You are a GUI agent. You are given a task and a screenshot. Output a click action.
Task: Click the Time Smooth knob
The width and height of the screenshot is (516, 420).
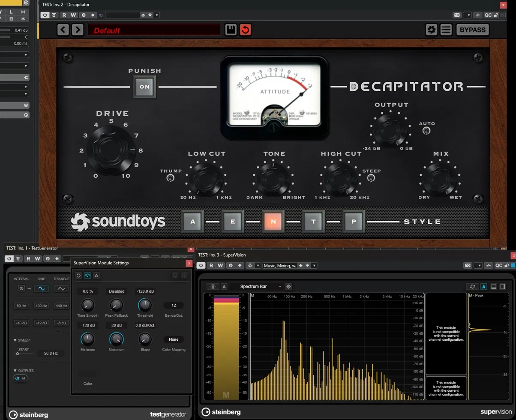pyautogui.click(x=87, y=305)
